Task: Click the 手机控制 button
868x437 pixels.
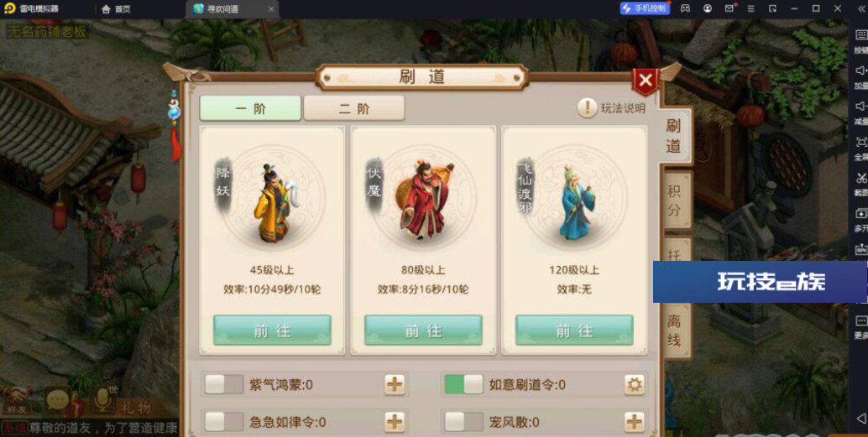Action: click(x=646, y=8)
